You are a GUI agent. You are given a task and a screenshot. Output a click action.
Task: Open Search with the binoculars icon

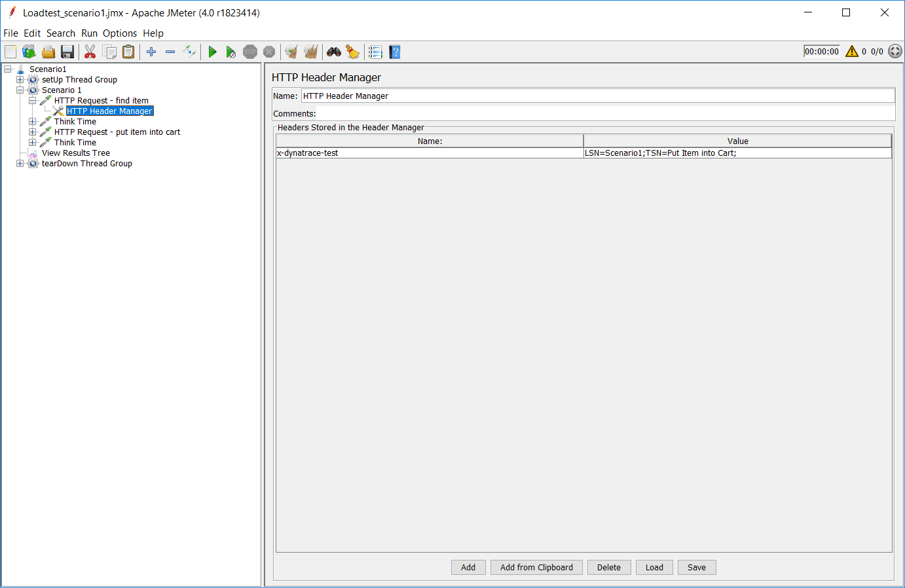(x=334, y=52)
